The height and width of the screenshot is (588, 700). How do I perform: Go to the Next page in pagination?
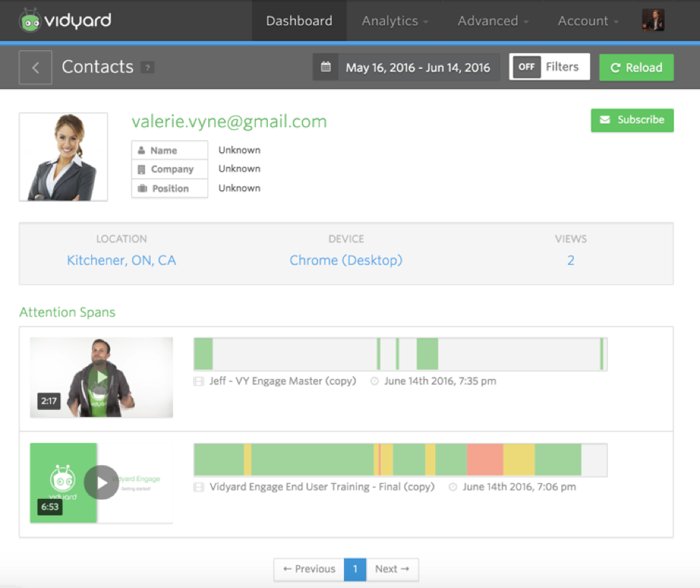pos(392,569)
